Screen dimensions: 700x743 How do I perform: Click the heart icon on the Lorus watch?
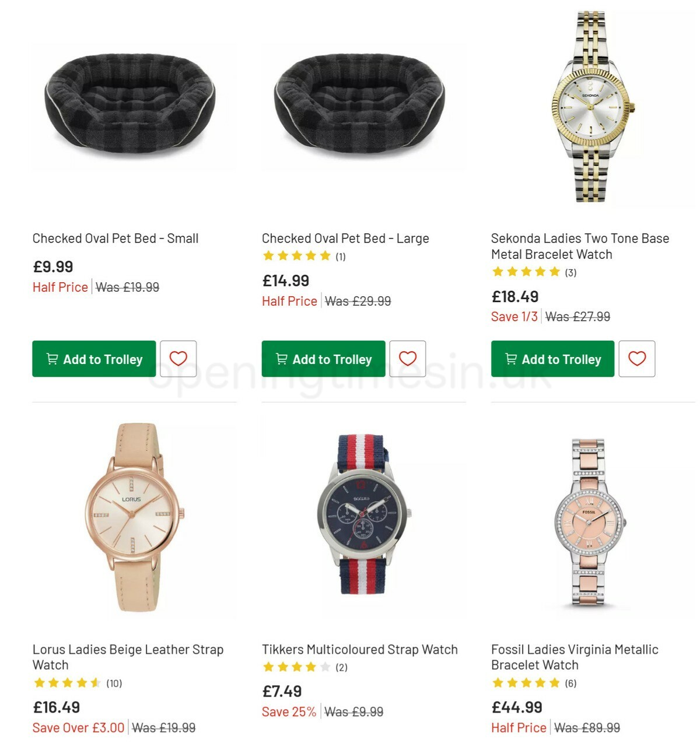click(178, 741)
